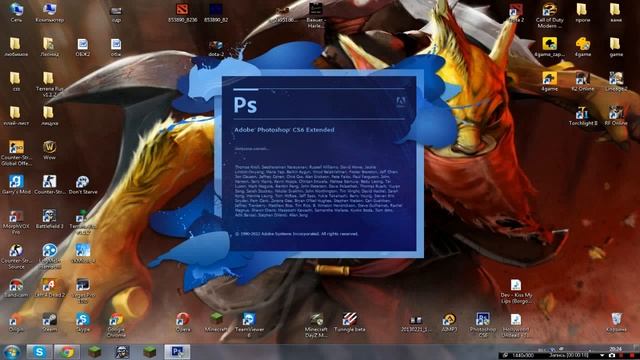This screenshot has width=640, height=360.
Task: Select the Steam desktop shortcut
Action: coord(49,322)
